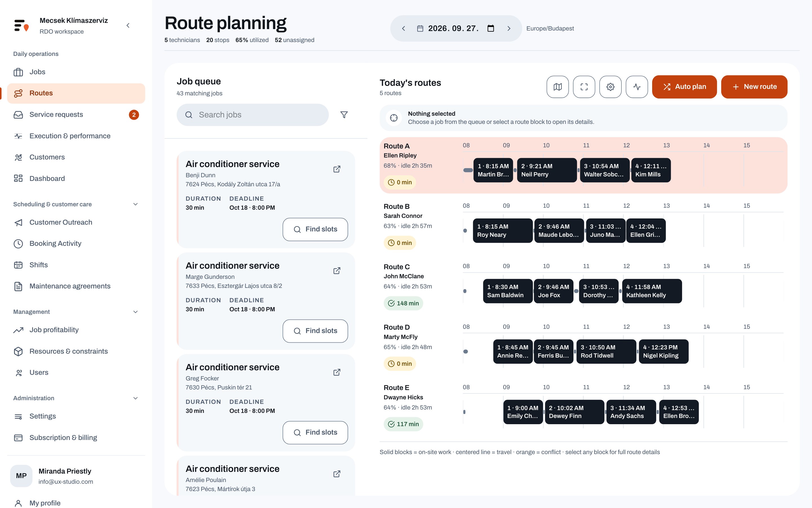Click Route E 117 min badge
The width and height of the screenshot is (812, 508).
(403, 424)
